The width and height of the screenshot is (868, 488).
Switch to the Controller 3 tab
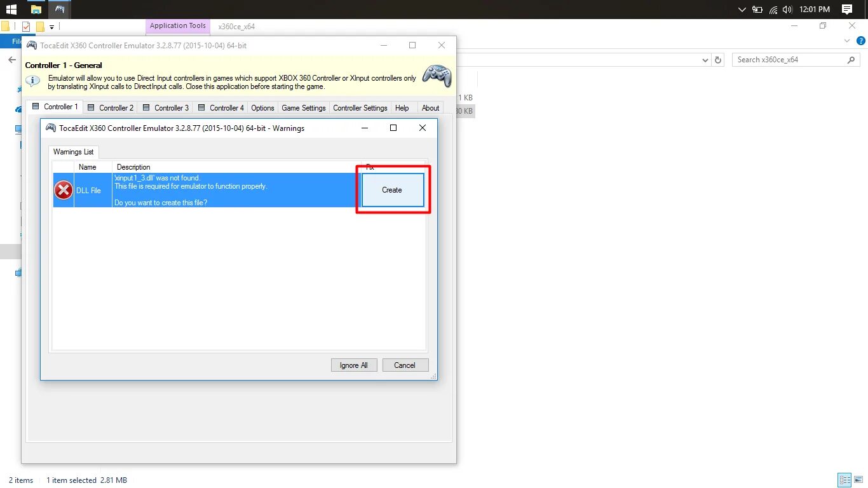point(166,108)
